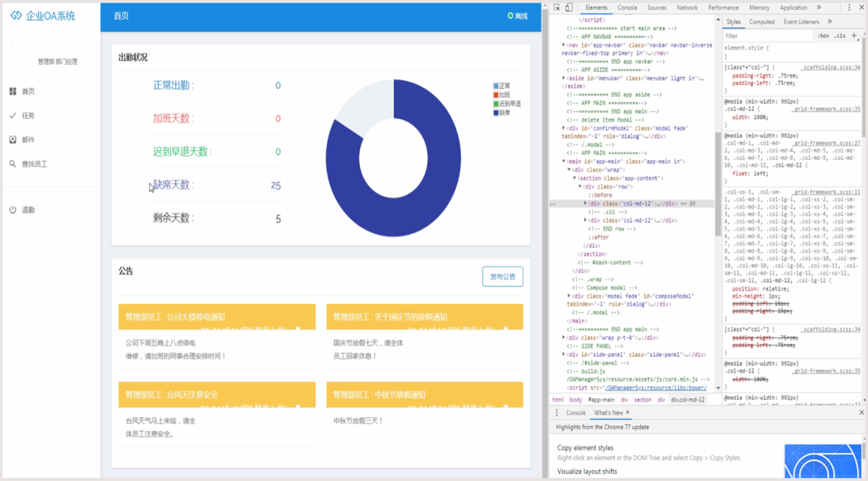This screenshot has width=868, height=481.
Task: Click the 查找员工 search icon
Action: coord(13,164)
